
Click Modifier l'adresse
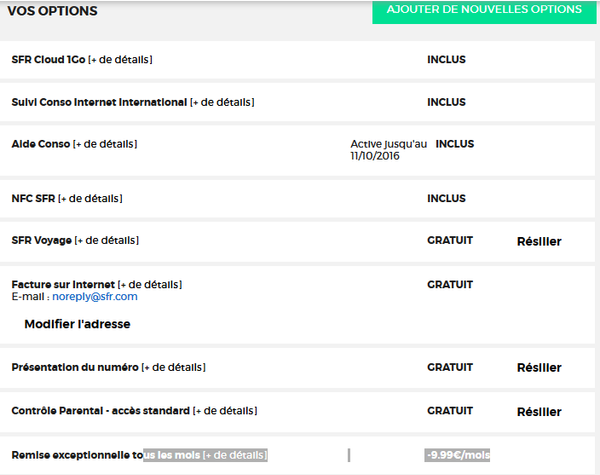pos(77,324)
